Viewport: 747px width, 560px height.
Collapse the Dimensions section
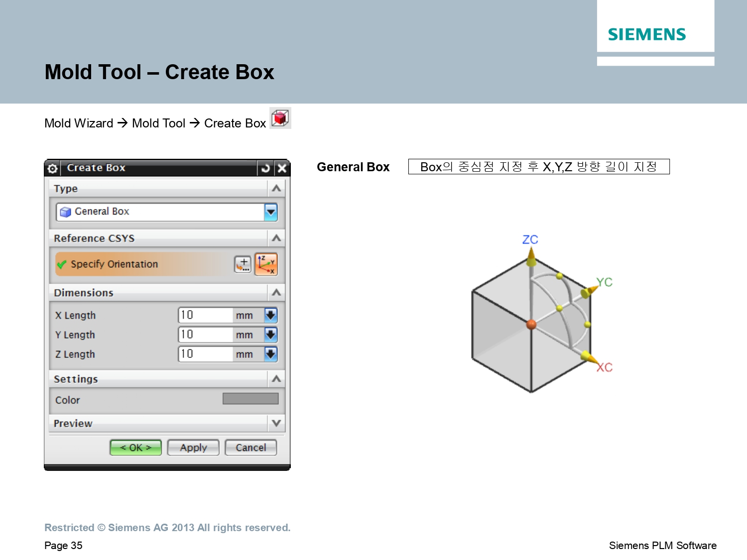(276, 292)
